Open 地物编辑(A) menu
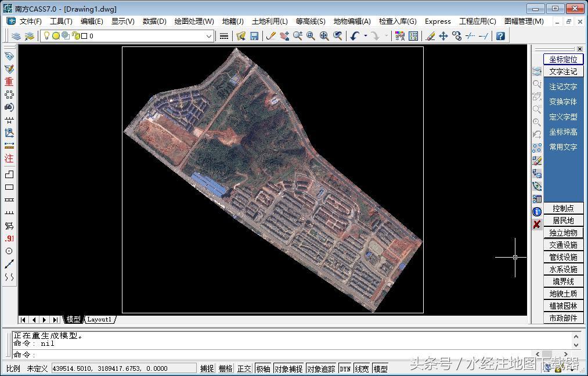This screenshot has width=588, height=376. (x=352, y=21)
